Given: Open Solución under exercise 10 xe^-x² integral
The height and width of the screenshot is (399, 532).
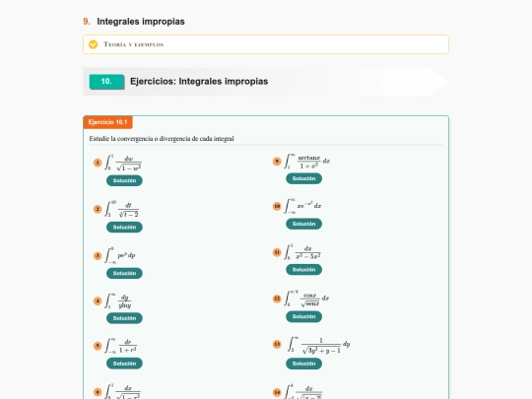Looking at the screenshot, I should pos(303,224).
